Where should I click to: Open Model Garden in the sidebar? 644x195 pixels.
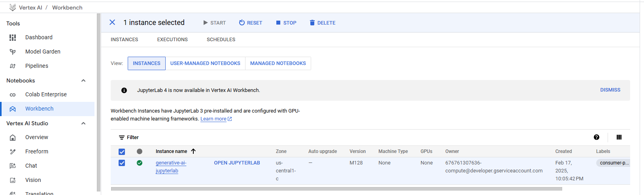43,52
